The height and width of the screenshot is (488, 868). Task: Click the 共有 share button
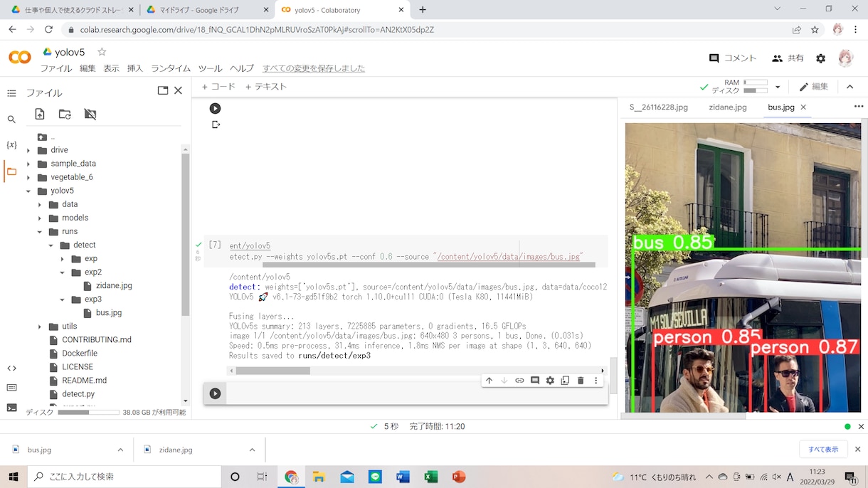point(788,58)
